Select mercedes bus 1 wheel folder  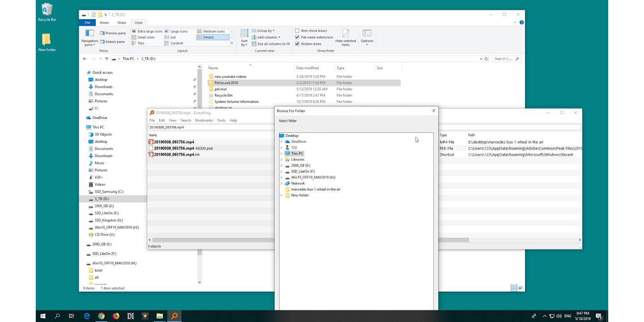point(315,189)
